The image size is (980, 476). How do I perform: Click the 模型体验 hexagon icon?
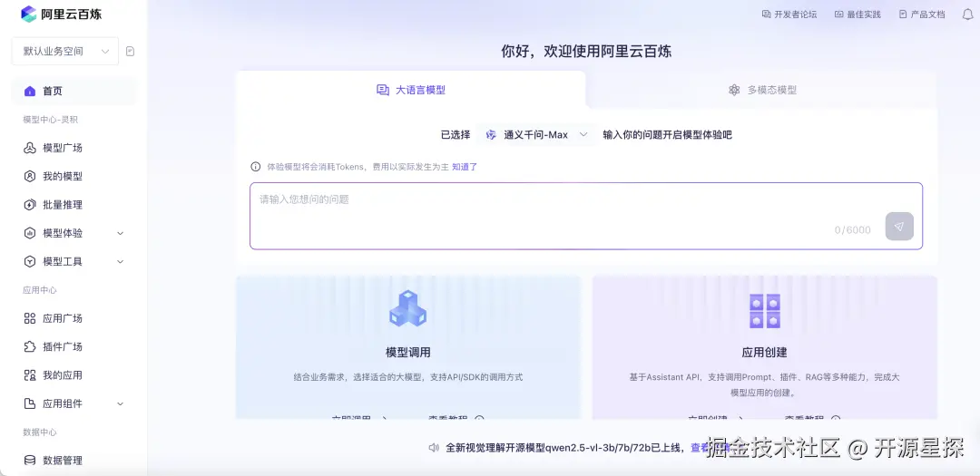pyautogui.click(x=29, y=233)
